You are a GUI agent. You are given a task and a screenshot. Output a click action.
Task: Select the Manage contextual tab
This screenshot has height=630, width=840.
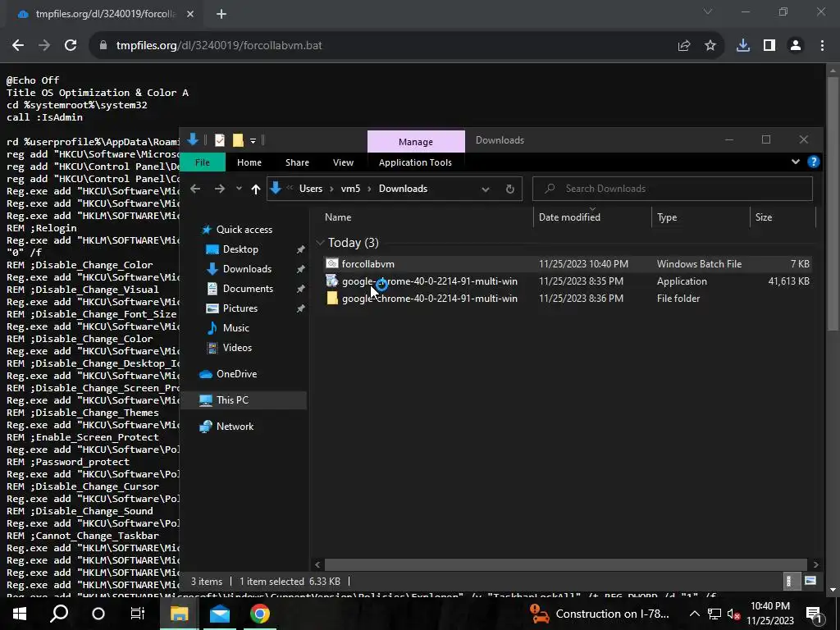pos(416,141)
